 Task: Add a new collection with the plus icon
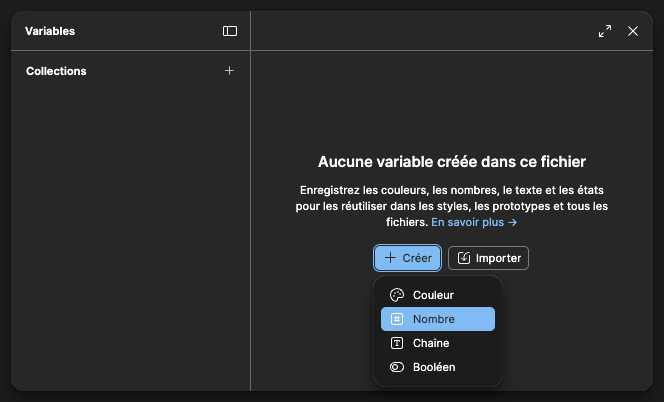pos(229,71)
